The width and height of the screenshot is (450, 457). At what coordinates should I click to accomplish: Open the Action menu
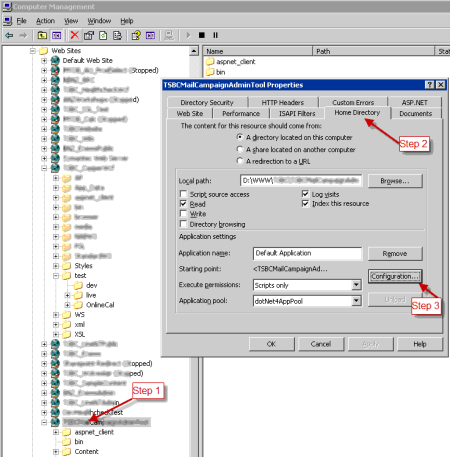(45, 21)
